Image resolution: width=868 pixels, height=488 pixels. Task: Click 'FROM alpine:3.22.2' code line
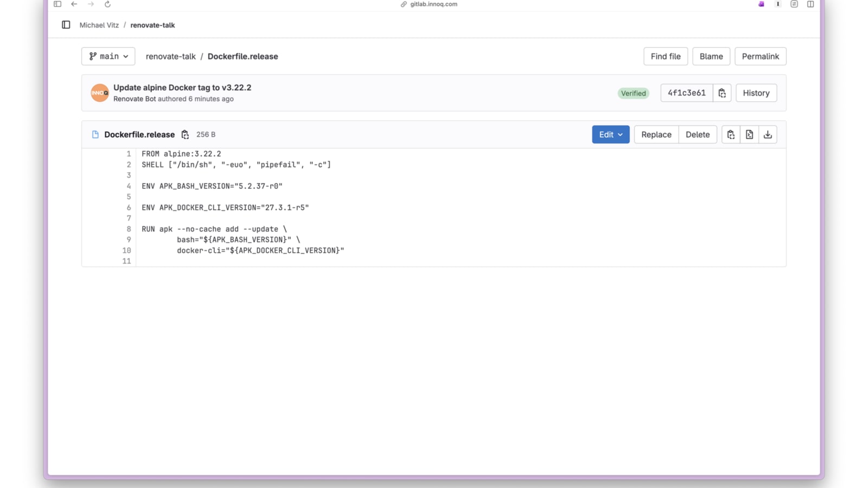tap(181, 154)
